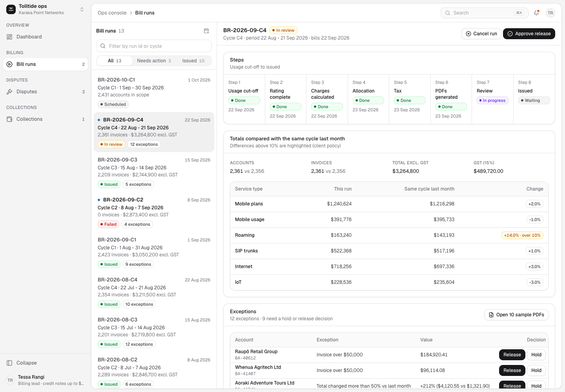
Task: Click the Dashboard grid icon
Action: tap(9, 37)
